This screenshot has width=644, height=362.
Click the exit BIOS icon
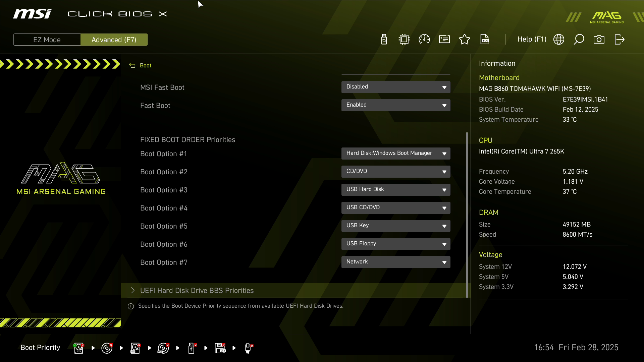click(620, 40)
